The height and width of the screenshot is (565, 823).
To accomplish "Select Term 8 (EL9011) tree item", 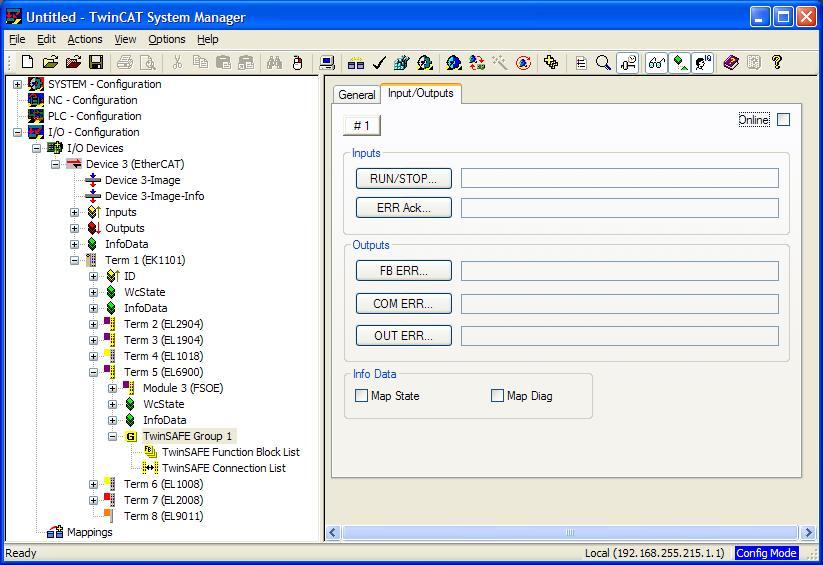I will pyautogui.click(x=163, y=516).
